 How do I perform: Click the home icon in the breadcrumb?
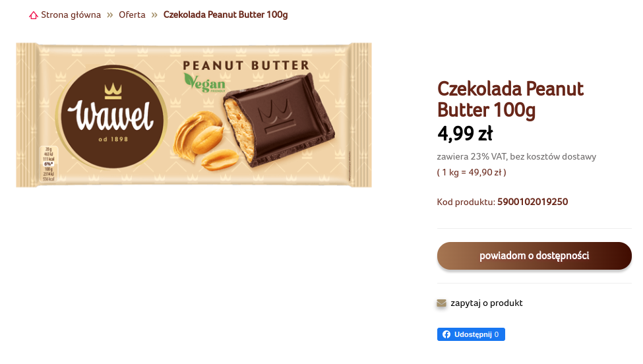click(x=33, y=15)
